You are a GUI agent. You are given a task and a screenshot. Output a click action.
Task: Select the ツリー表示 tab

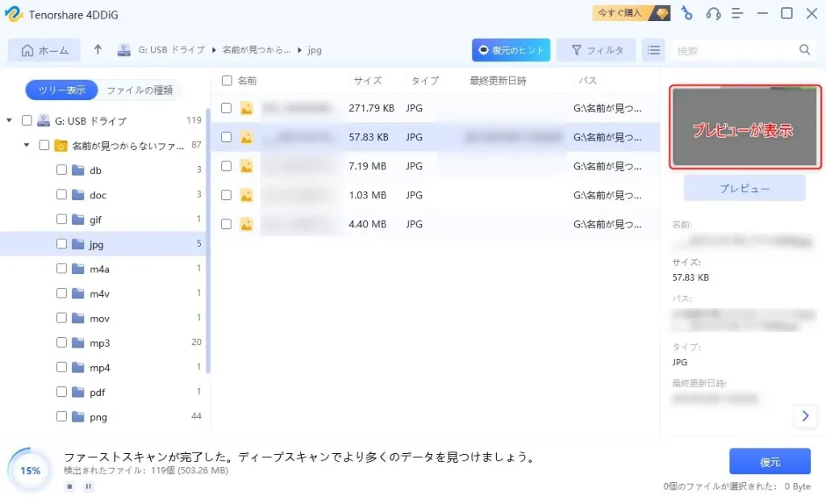61,90
